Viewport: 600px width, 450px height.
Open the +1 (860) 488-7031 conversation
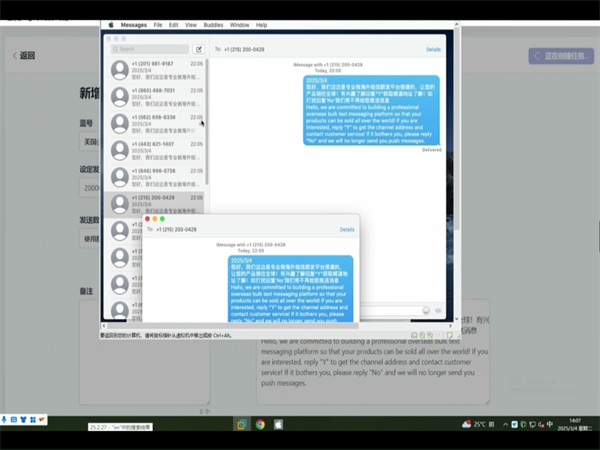160,95
